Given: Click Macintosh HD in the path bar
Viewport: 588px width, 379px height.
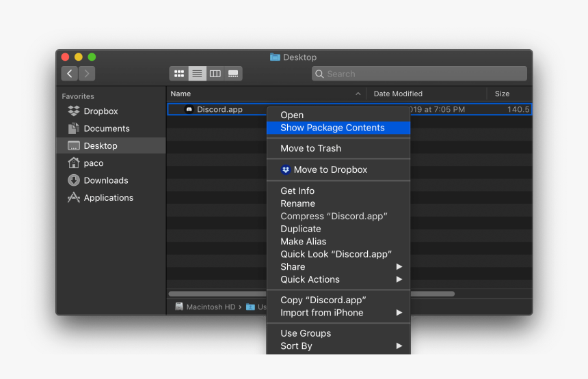Looking at the screenshot, I should 211,307.
